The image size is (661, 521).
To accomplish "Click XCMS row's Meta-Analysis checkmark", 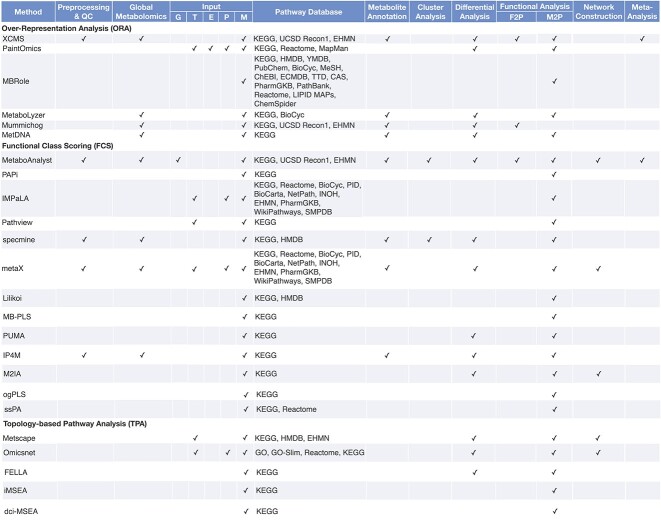I will [642, 39].
